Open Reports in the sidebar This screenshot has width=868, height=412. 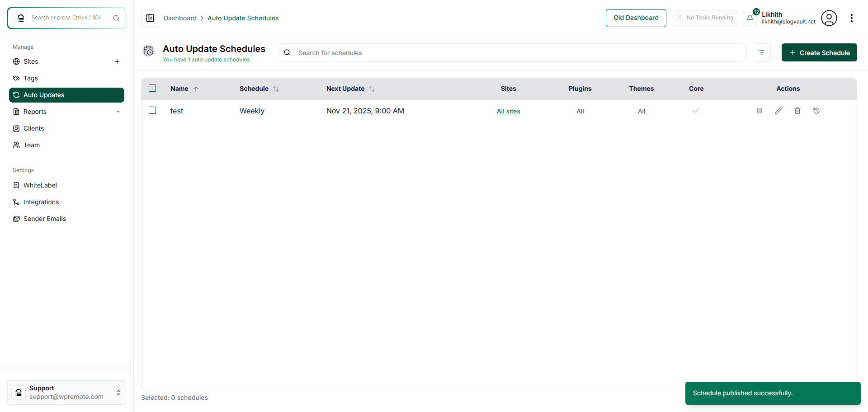[66, 112]
